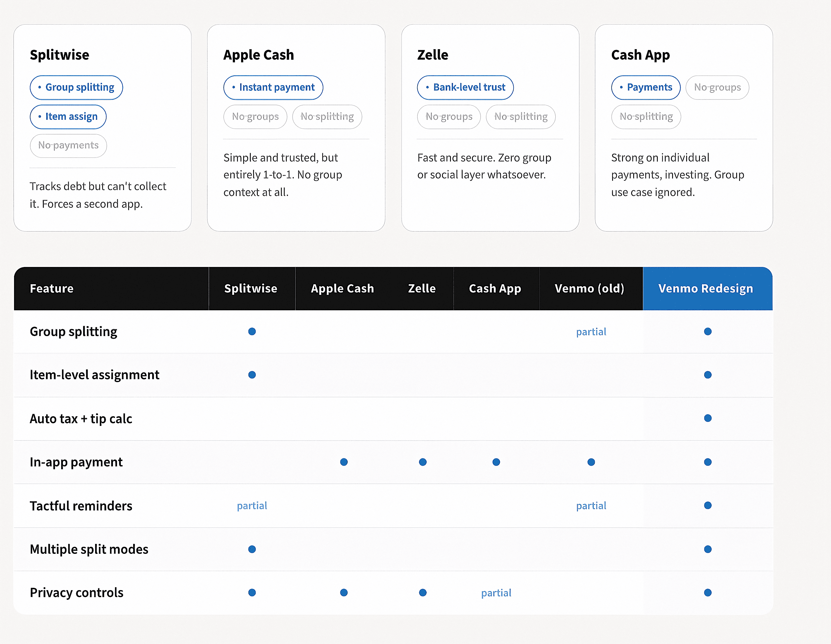Click Cash App In-app payment dot
The image size is (831, 644).
(496, 462)
